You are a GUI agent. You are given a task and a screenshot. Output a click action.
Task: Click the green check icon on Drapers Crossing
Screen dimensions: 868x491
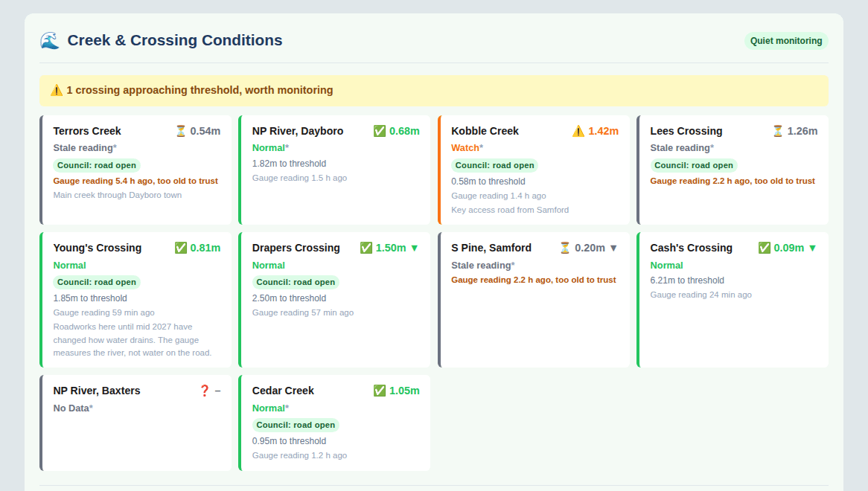tap(366, 248)
